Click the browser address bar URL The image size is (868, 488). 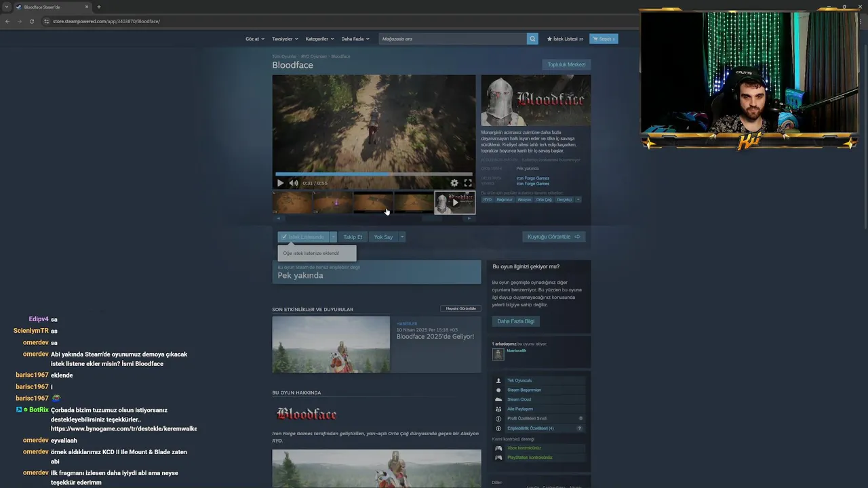point(106,21)
